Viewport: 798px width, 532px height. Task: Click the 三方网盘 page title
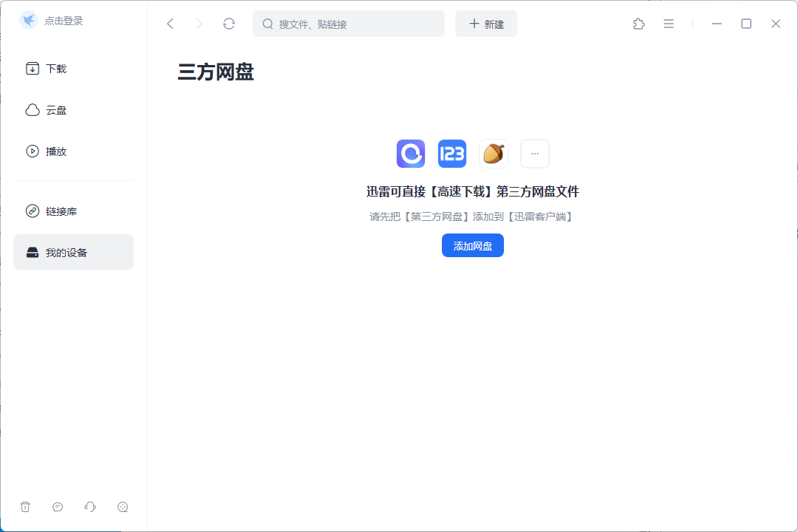[x=216, y=72]
